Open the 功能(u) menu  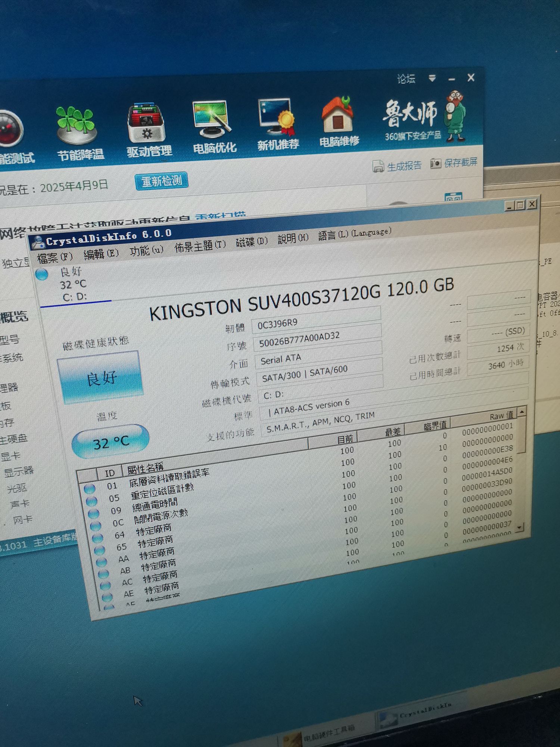click(146, 250)
